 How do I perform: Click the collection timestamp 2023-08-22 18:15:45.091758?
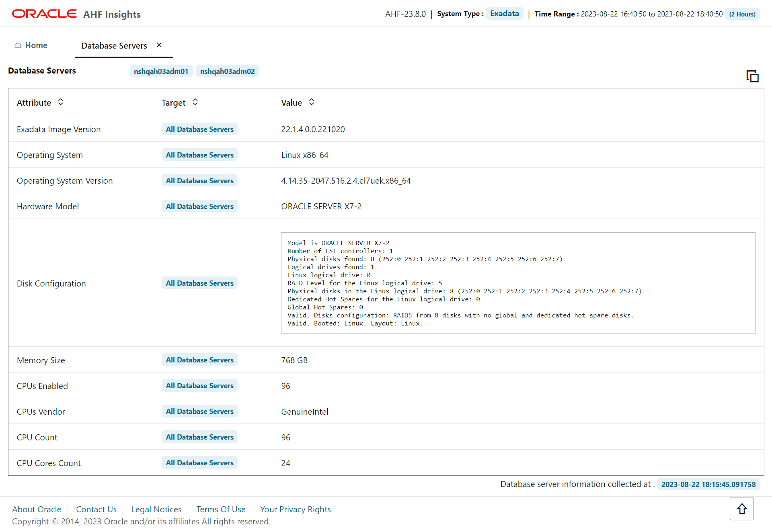708,484
